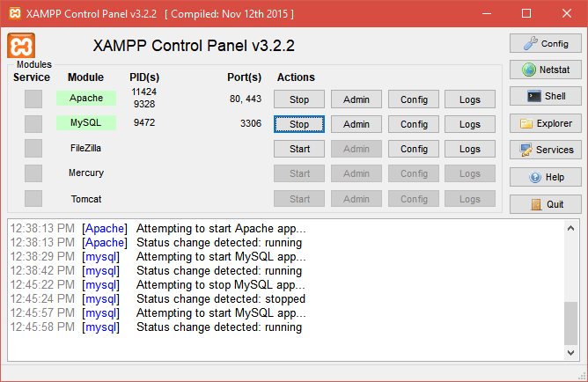Image resolution: width=588 pixels, height=382 pixels.
Task: Stop the Apache module
Action: pos(299,99)
